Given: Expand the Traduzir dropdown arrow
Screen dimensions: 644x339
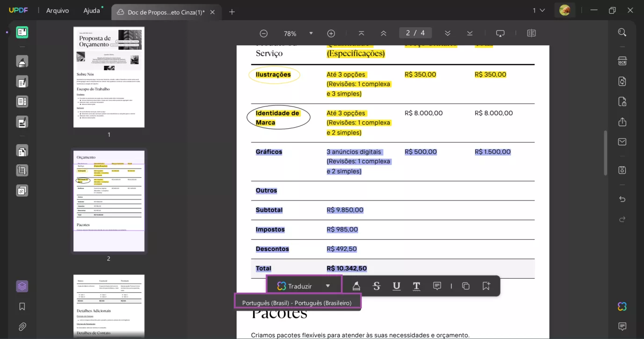Looking at the screenshot, I should tap(328, 286).
